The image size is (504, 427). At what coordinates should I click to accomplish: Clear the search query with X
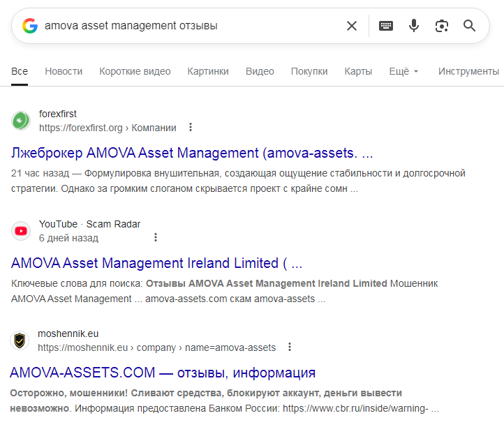point(352,26)
